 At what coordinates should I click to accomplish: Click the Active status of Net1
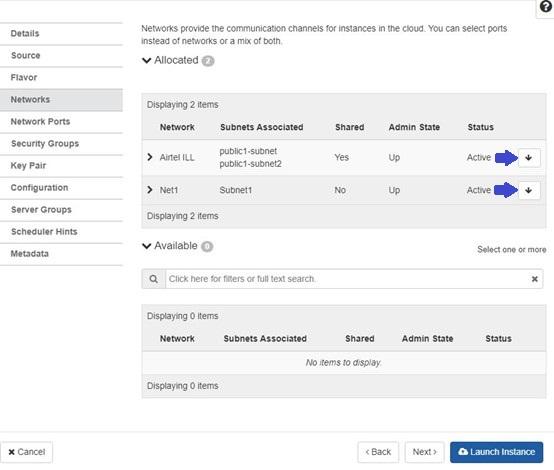479,190
